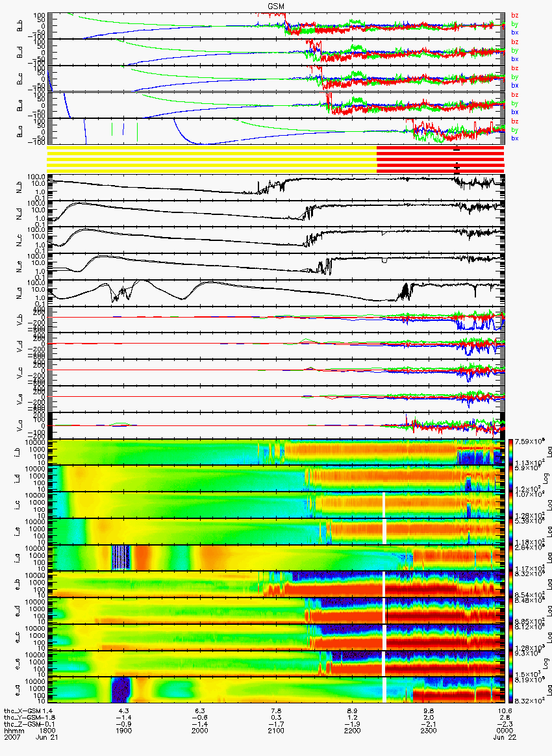Select the V_b velocity panel label
This screenshot has height=756, width=552.
(19, 319)
